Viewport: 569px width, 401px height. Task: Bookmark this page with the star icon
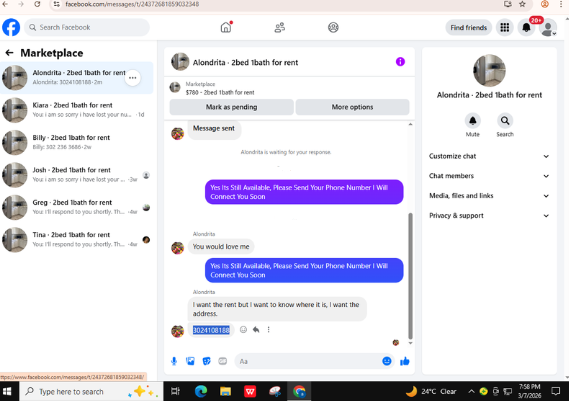pos(522,4)
